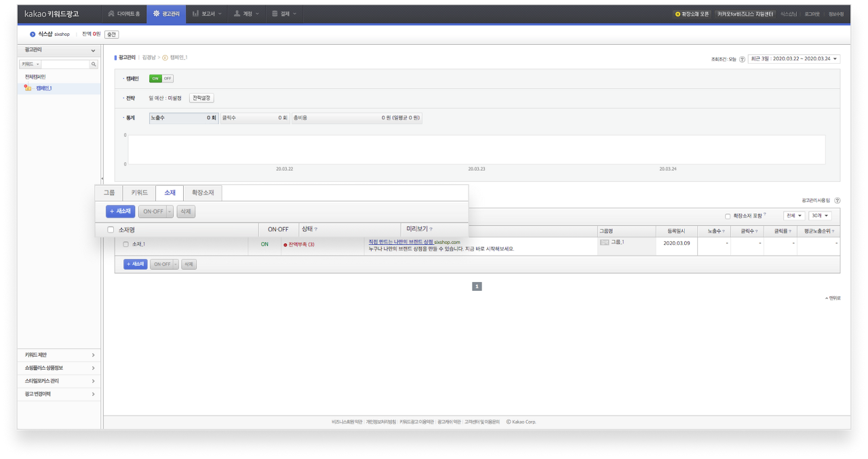Switch to the 그룹 tab

pyautogui.click(x=109, y=193)
